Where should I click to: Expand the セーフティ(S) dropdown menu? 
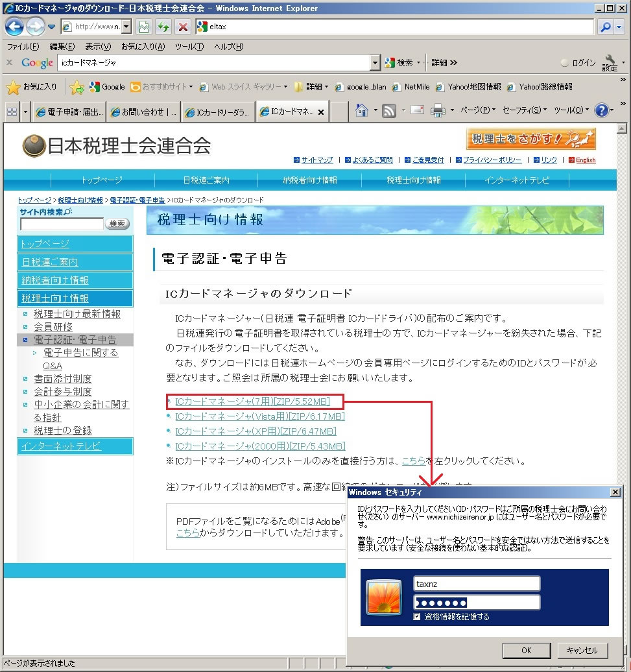tap(525, 110)
